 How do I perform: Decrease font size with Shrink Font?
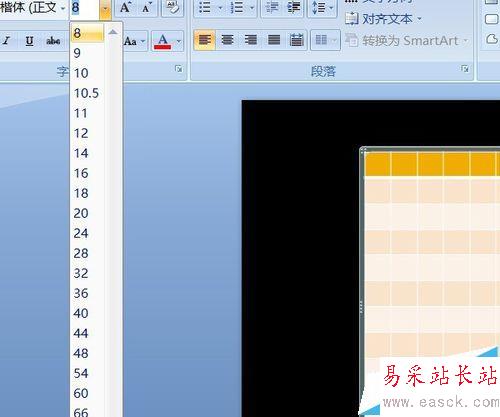(x=146, y=7)
